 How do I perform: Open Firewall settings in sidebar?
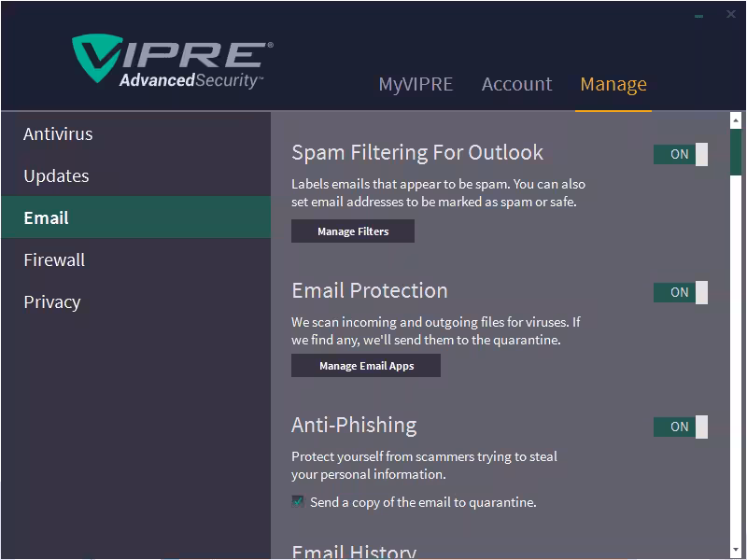135,260
